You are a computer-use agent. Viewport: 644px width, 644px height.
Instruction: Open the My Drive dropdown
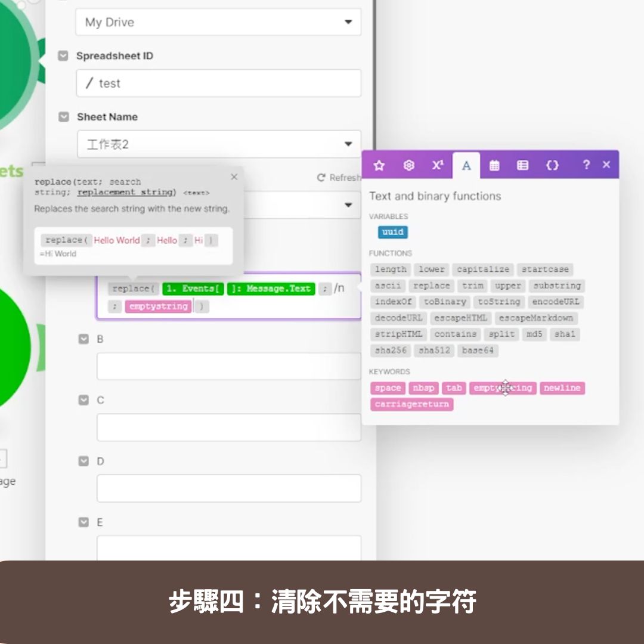click(x=348, y=22)
